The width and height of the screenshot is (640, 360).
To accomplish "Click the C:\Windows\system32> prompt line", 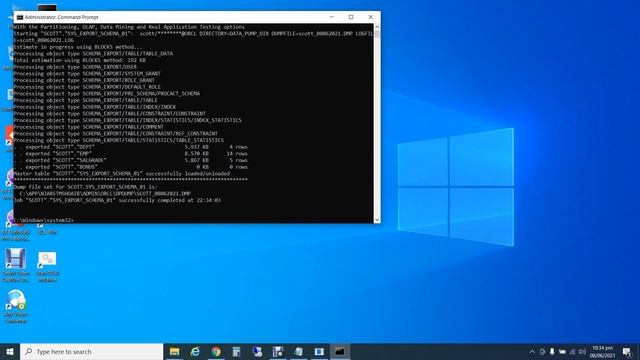I will click(x=44, y=220).
